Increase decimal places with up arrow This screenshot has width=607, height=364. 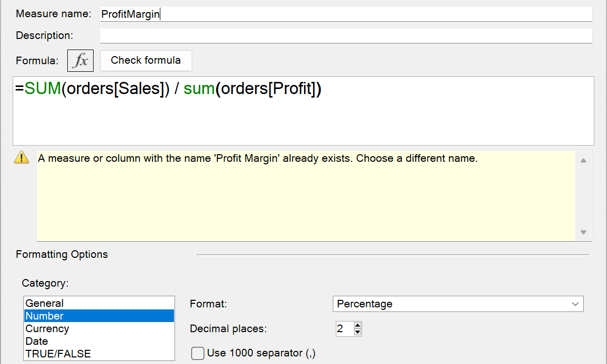click(x=358, y=326)
